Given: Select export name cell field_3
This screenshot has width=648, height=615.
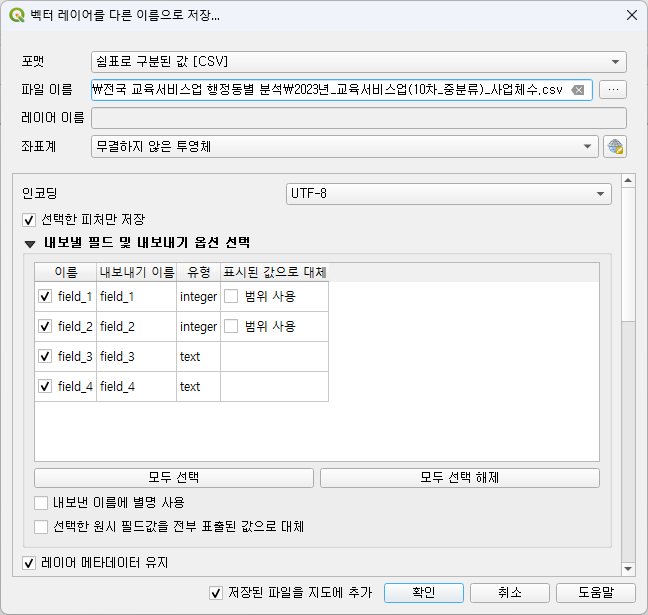Looking at the screenshot, I should click(x=137, y=357).
